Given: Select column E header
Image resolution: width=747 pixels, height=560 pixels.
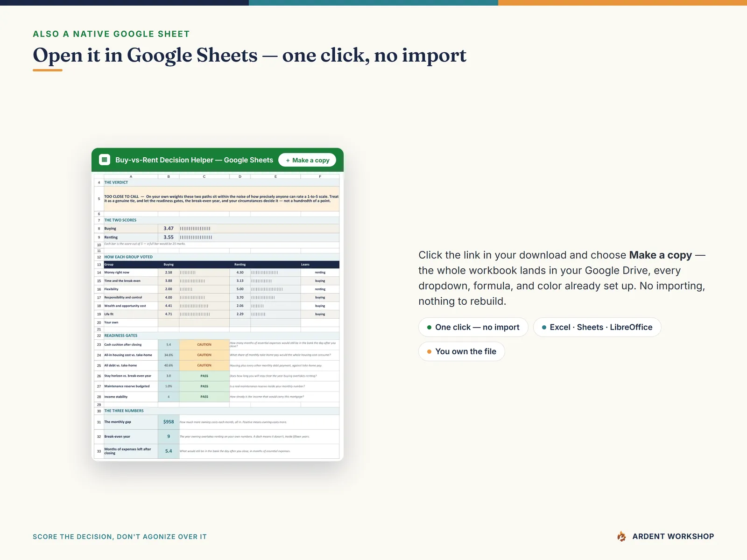Looking at the screenshot, I should (275, 176).
